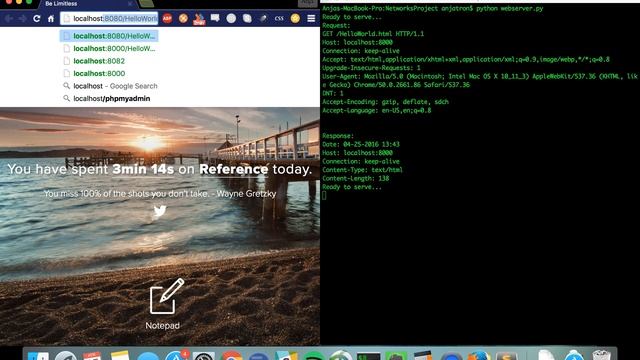Open Finder from the dock

pos(38,356)
